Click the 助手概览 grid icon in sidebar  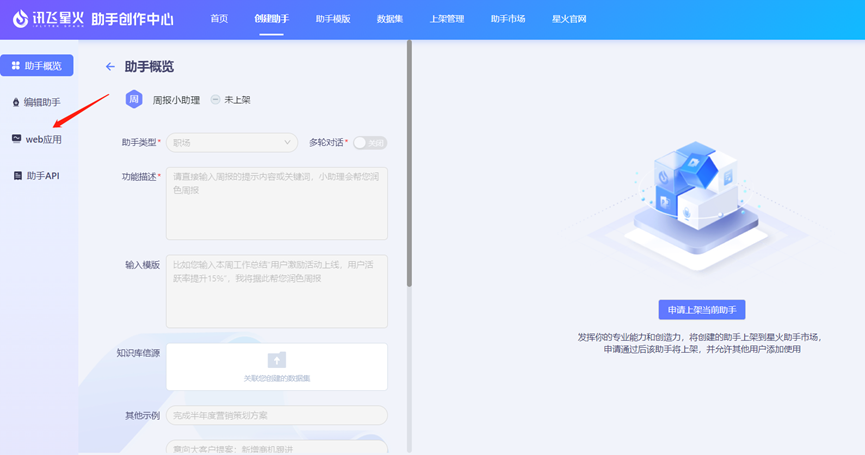coord(15,66)
